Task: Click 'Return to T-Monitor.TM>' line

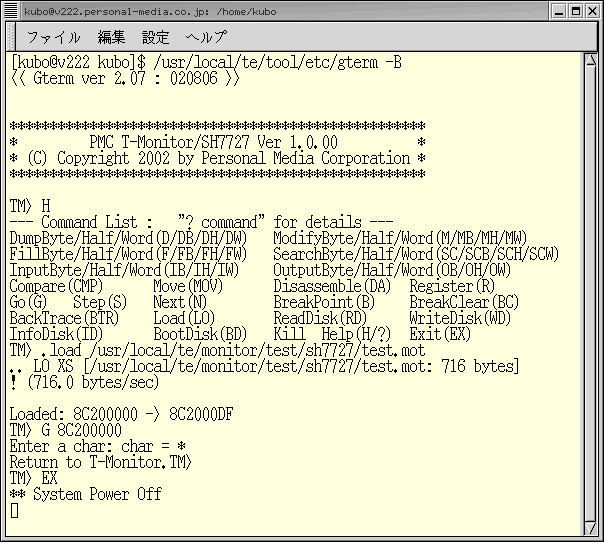Action: coord(101,462)
